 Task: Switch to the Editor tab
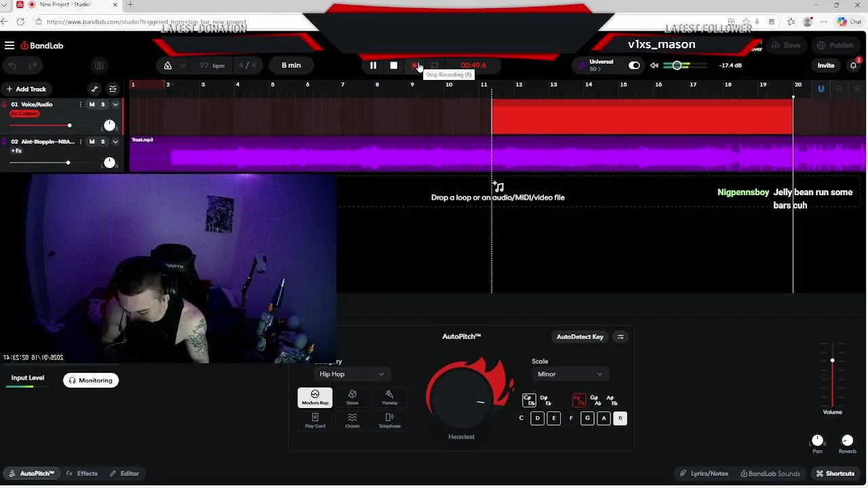tap(124, 474)
